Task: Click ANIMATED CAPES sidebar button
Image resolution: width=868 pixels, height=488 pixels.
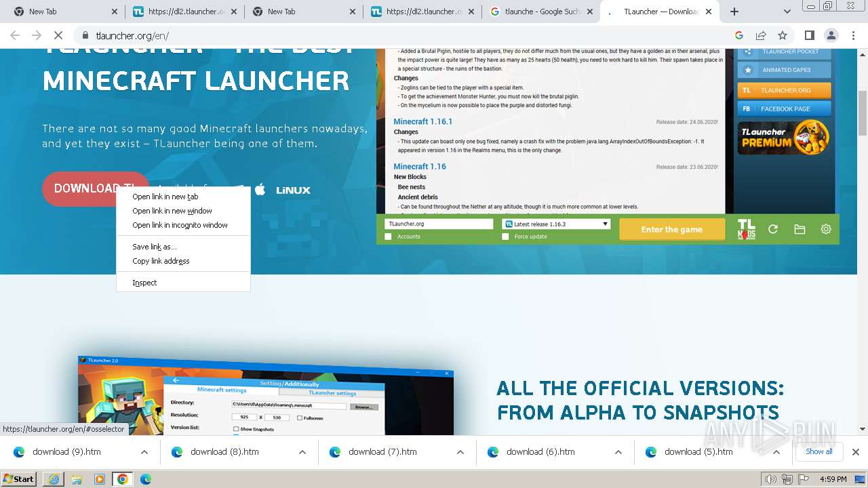Action: (x=784, y=70)
